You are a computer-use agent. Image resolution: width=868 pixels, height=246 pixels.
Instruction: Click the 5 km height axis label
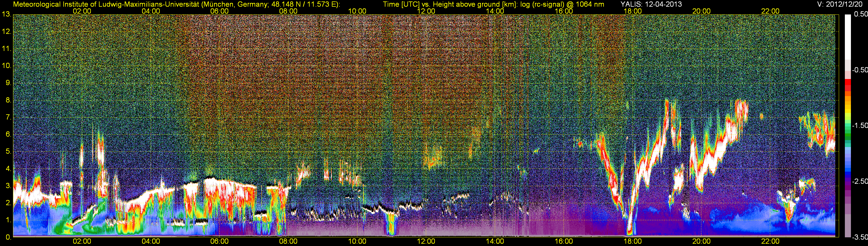8,152
